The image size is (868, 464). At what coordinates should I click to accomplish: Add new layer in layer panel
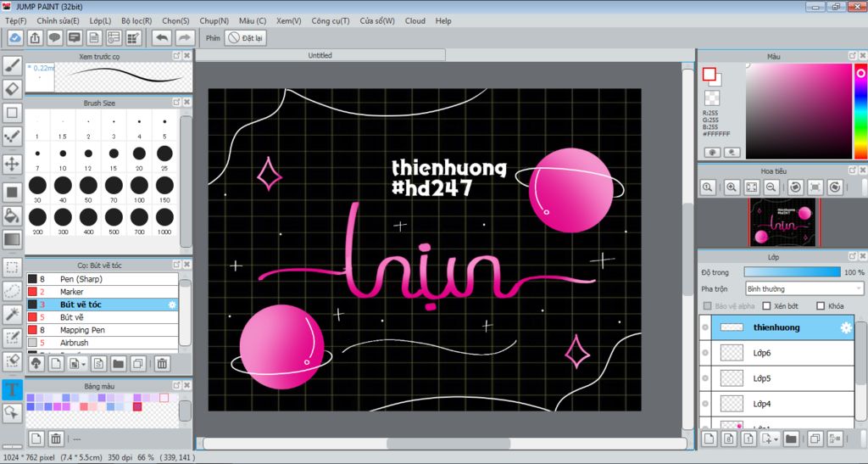click(x=709, y=439)
